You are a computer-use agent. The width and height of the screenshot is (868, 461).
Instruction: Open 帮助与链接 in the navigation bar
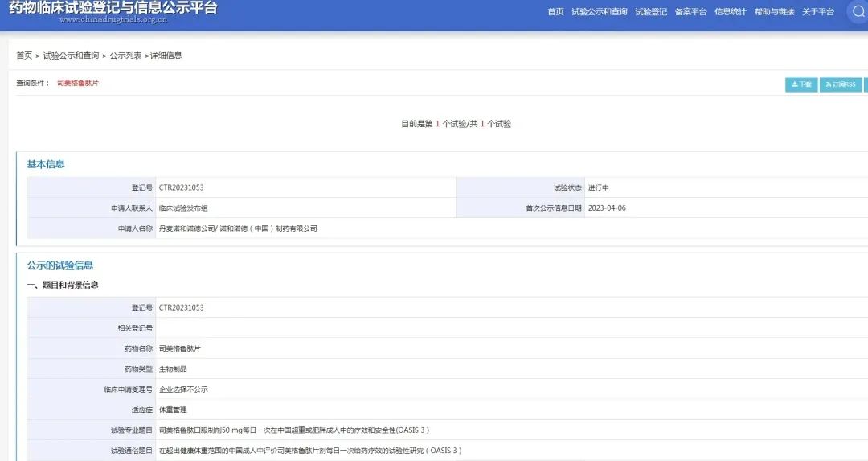tap(774, 12)
